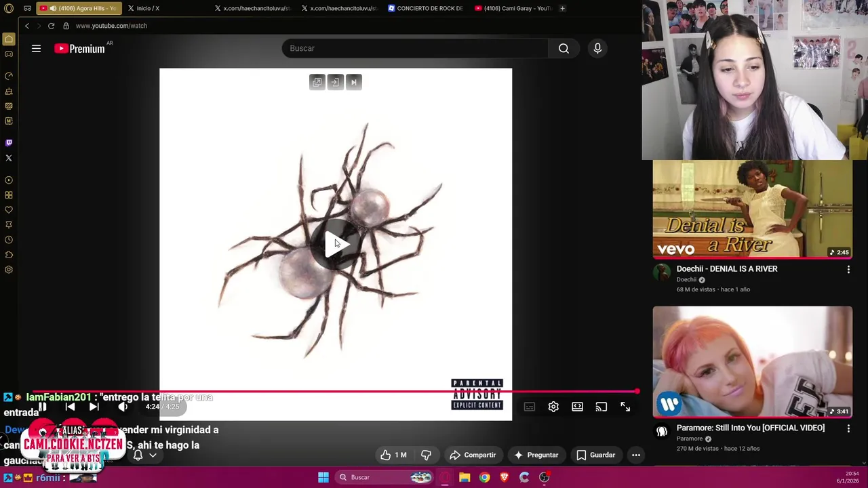Open Opera GX settings gear in sidebar
Image resolution: width=868 pixels, height=488 pixels.
pos(9,270)
